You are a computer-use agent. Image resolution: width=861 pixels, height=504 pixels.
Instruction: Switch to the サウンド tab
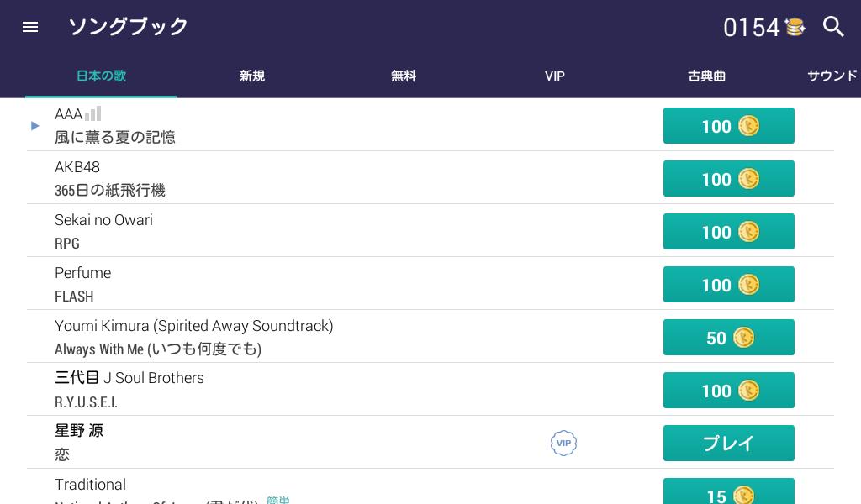[x=832, y=76]
